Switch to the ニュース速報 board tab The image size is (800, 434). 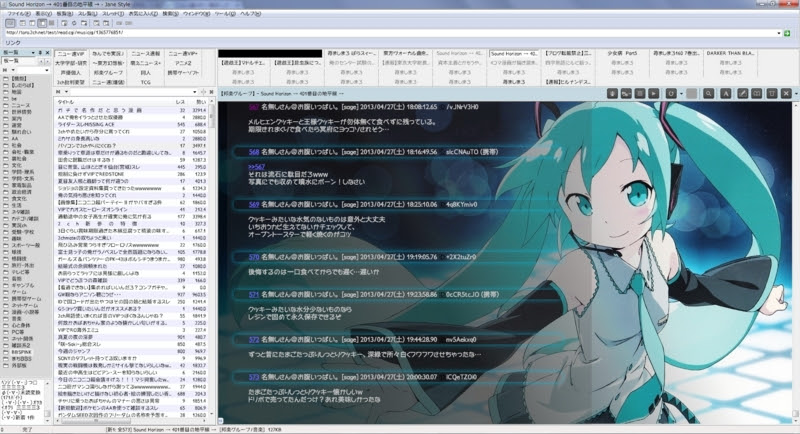[145, 54]
